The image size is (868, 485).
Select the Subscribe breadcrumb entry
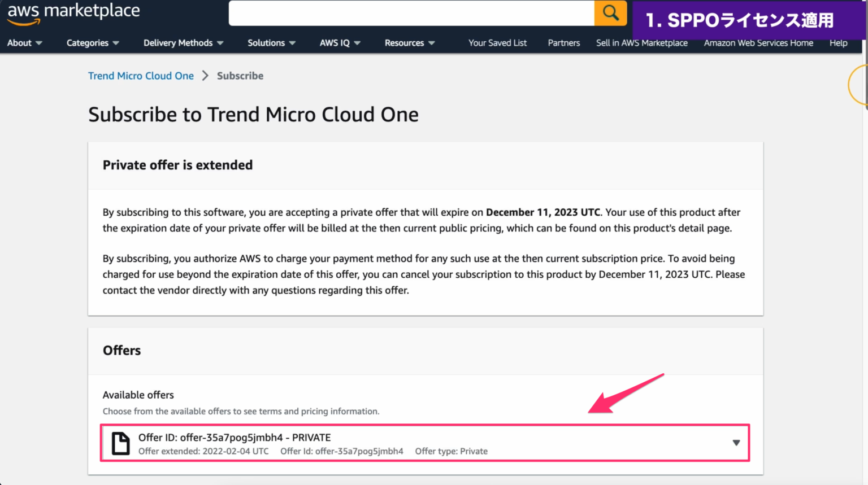coord(240,75)
